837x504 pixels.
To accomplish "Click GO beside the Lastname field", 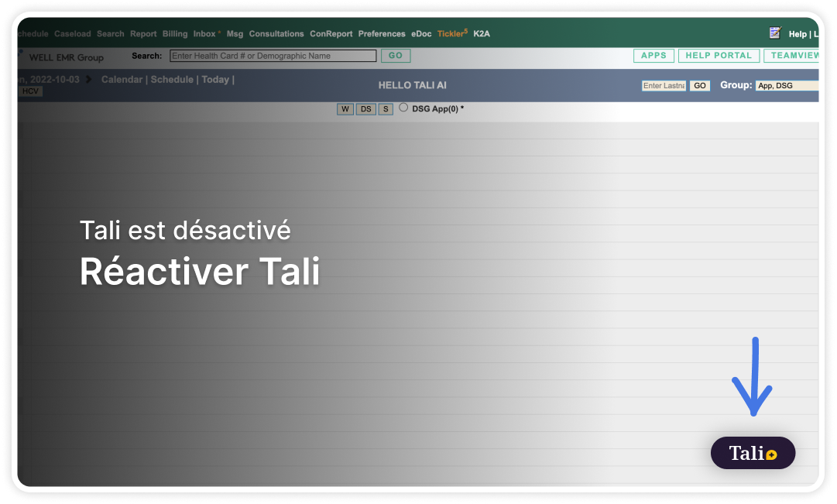I will [700, 85].
